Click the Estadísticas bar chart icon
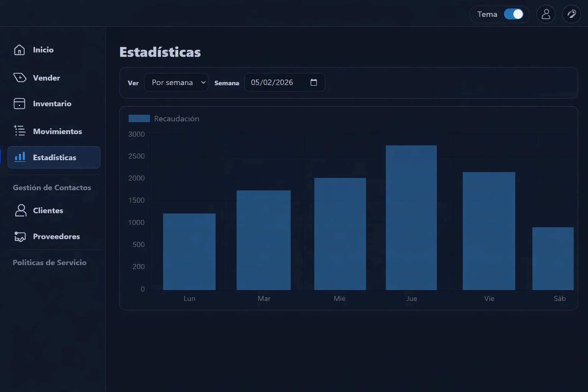This screenshot has height=392, width=588. (20, 157)
